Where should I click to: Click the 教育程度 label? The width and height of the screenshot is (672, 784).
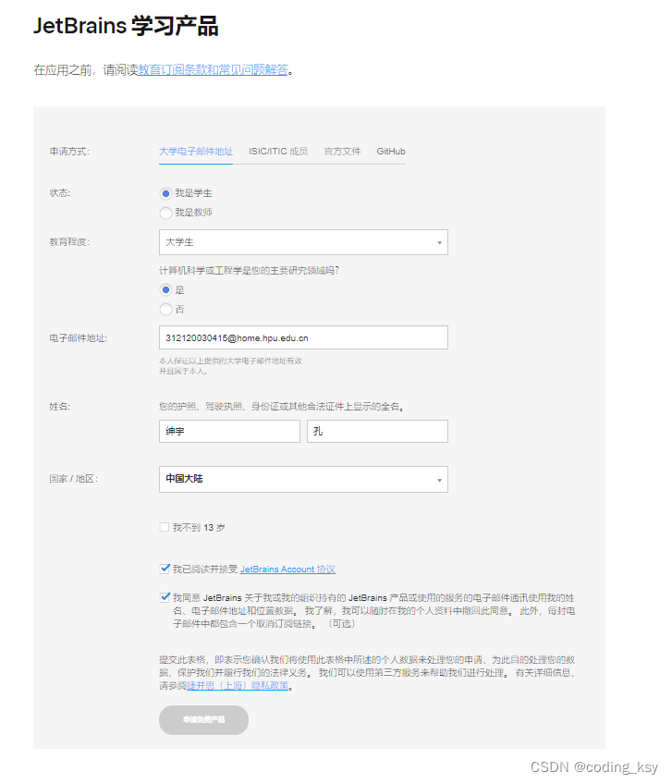69,242
